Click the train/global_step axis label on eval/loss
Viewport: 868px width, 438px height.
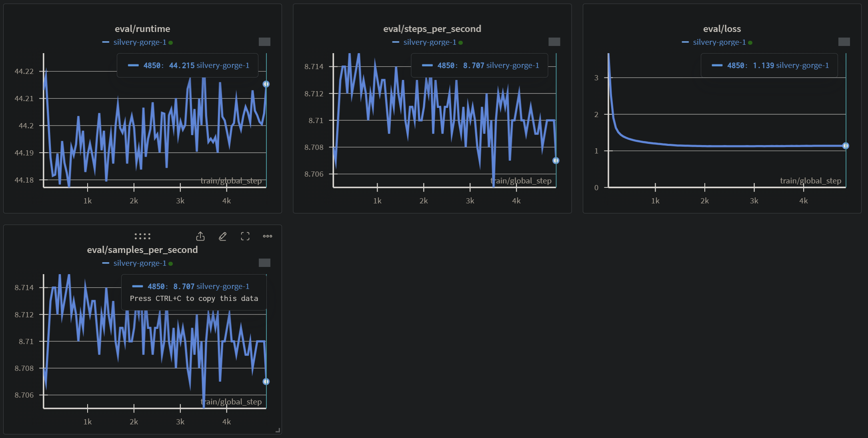click(x=810, y=181)
